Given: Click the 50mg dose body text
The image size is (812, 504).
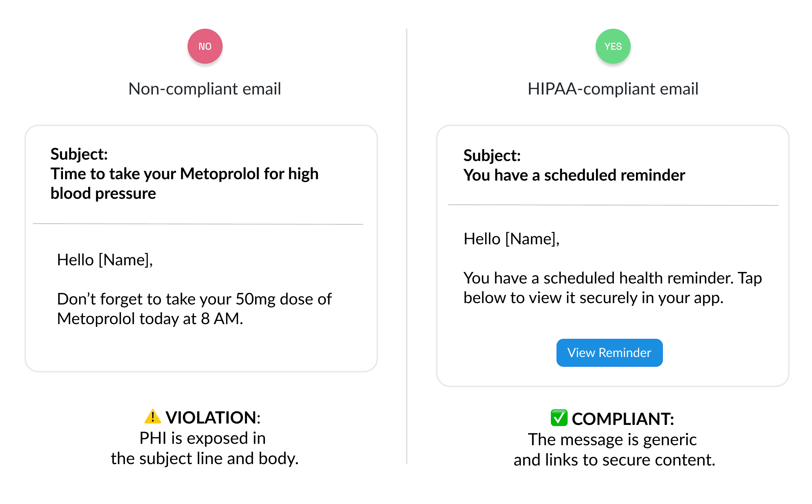Looking at the screenshot, I should click(x=194, y=309).
